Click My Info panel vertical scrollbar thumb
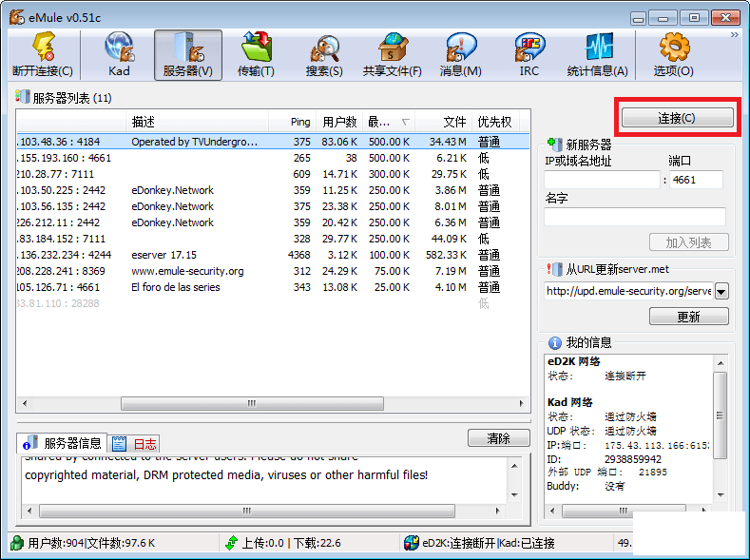The width and height of the screenshot is (750, 560). point(720,415)
